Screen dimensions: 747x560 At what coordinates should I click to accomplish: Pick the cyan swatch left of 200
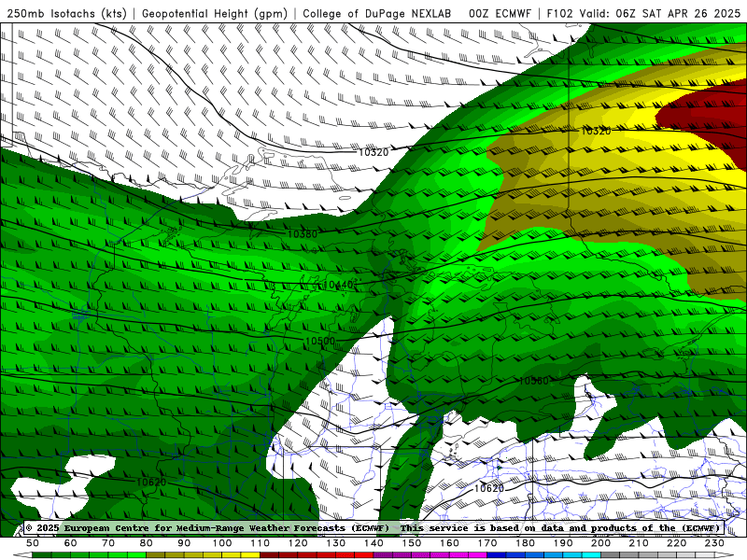point(591,555)
